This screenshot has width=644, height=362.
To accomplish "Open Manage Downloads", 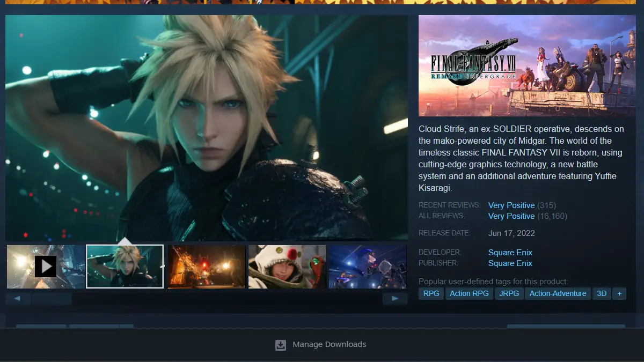I will (321, 344).
